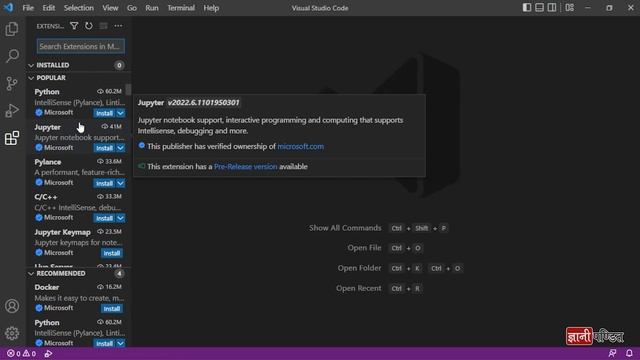Filter extensions using the funnel icon

point(74,26)
